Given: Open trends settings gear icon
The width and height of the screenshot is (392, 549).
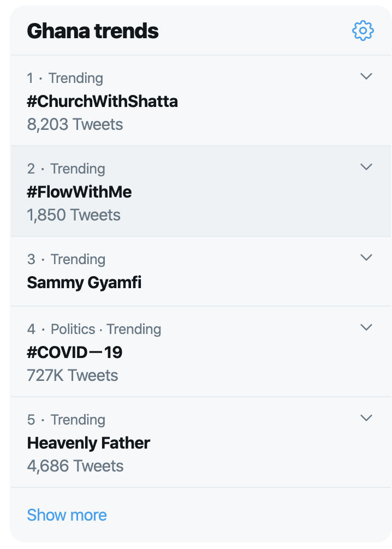Looking at the screenshot, I should [363, 31].
